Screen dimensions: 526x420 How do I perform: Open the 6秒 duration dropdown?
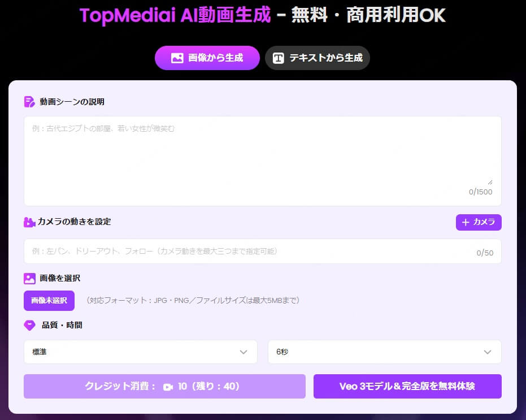pyautogui.click(x=384, y=352)
